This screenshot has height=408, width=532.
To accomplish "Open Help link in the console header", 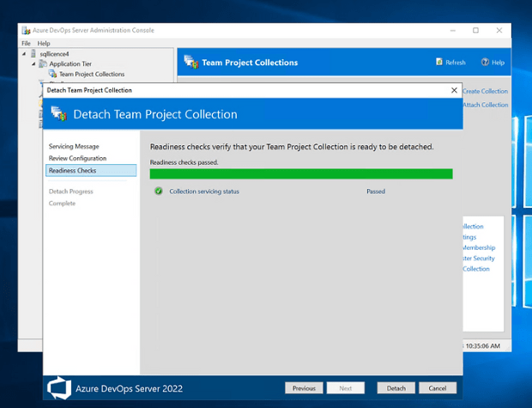I will pyautogui.click(x=498, y=63).
